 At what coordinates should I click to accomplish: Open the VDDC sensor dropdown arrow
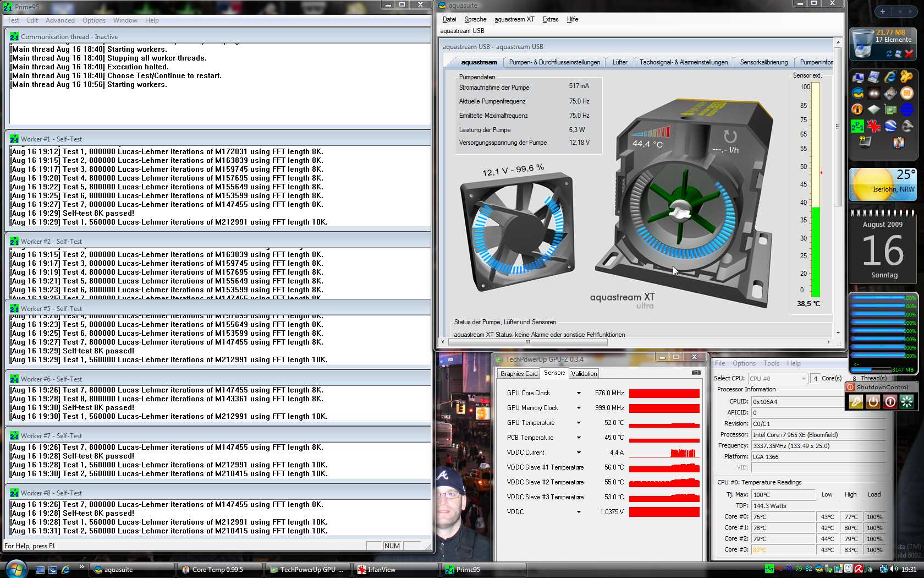pyautogui.click(x=579, y=512)
